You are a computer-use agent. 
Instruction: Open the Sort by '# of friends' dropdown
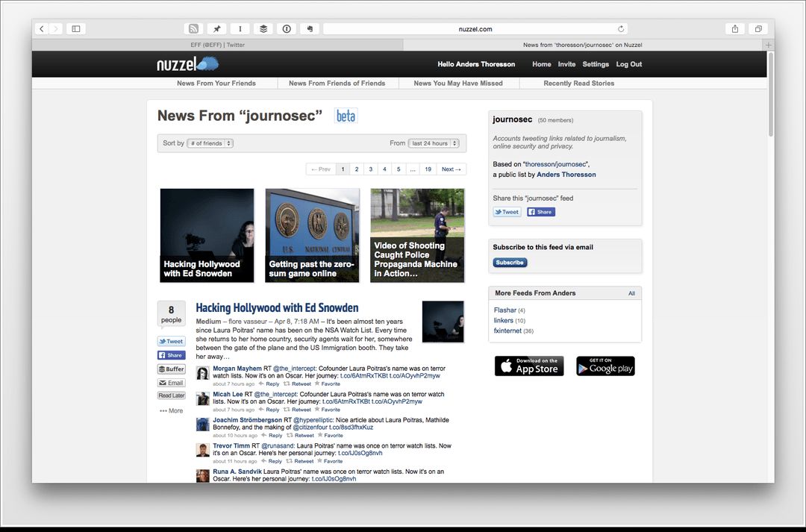pos(210,143)
